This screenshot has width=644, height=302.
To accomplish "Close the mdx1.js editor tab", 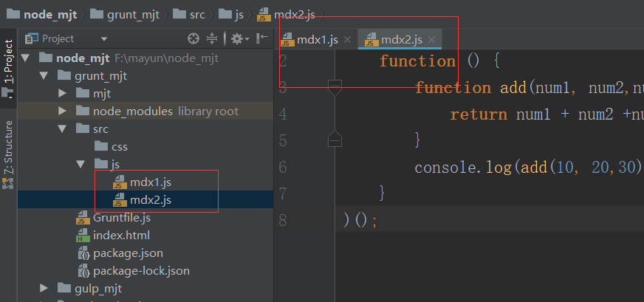I will (x=347, y=40).
